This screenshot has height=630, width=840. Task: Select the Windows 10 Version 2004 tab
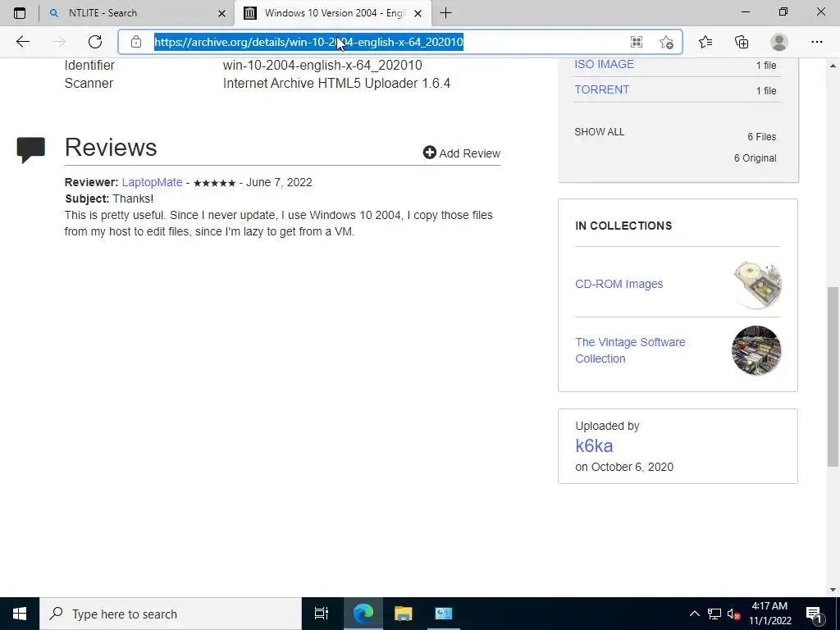(x=333, y=13)
